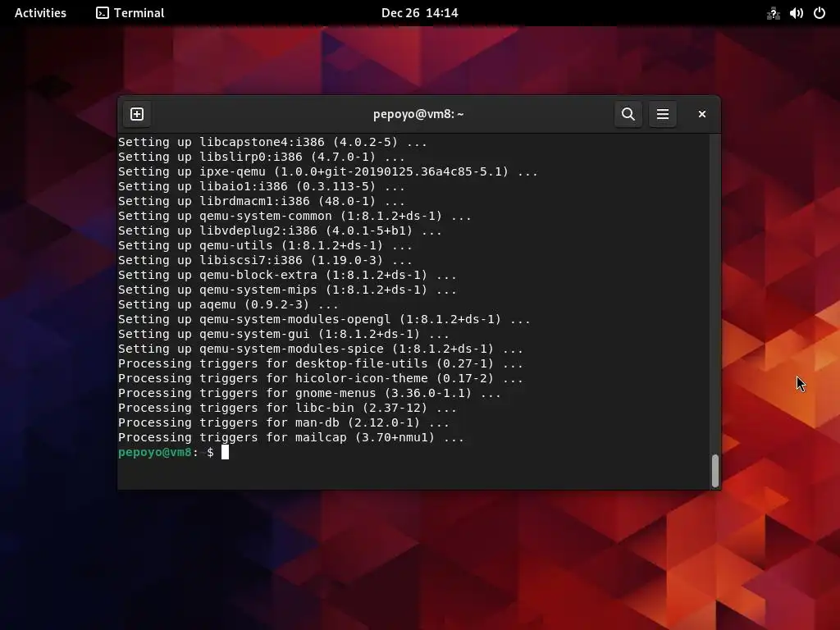
Task: Click the line Setting up librdmacm1:i386
Action: pos(262,201)
